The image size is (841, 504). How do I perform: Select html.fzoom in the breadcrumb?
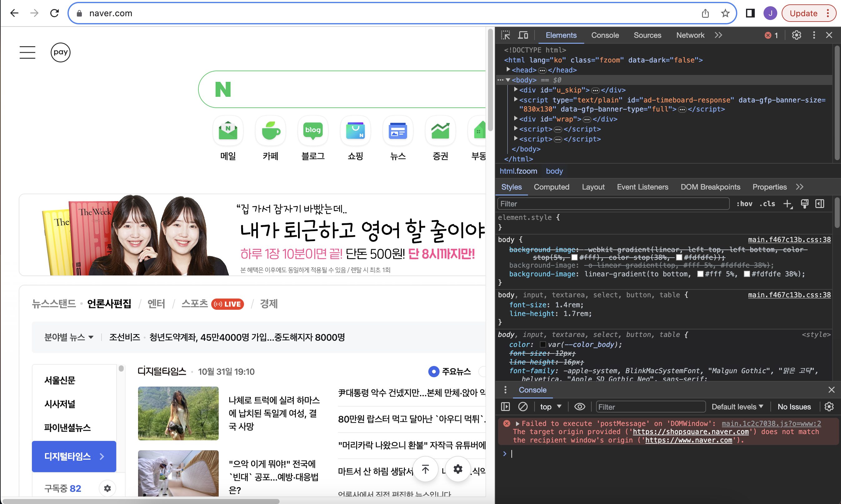click(x=518, y=171)
